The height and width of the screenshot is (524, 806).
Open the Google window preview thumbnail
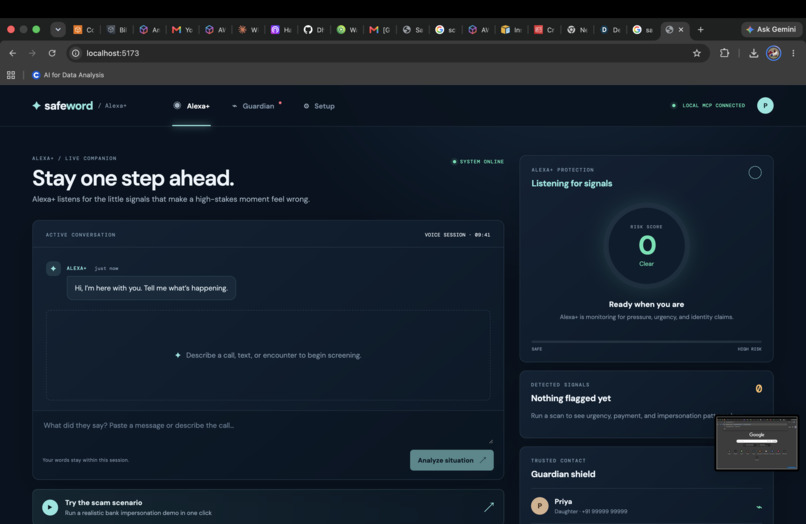[x=757, y=443]
